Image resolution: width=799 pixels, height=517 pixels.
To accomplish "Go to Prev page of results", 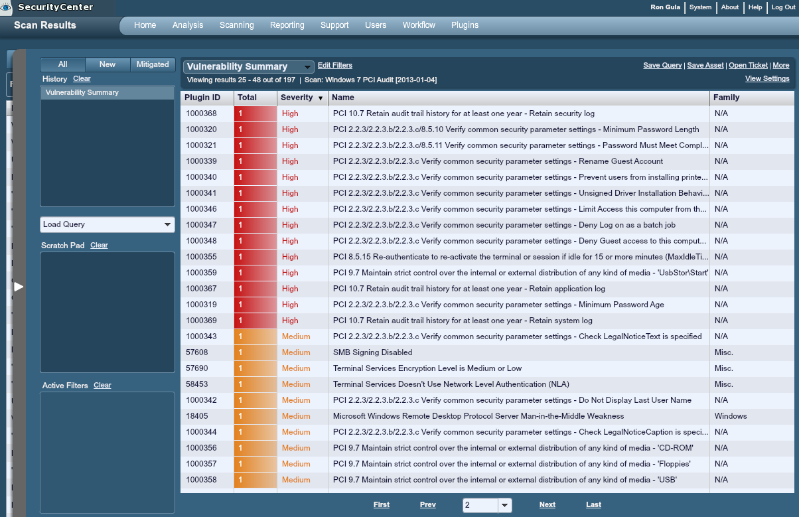I will click(428, 505).
